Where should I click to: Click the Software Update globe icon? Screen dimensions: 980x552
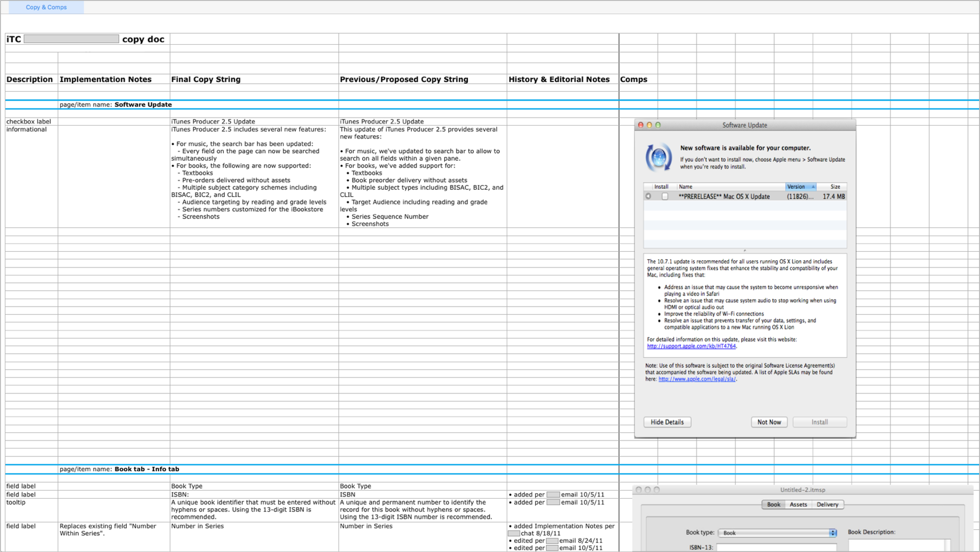pyautogui.click(x=659, y=157)
